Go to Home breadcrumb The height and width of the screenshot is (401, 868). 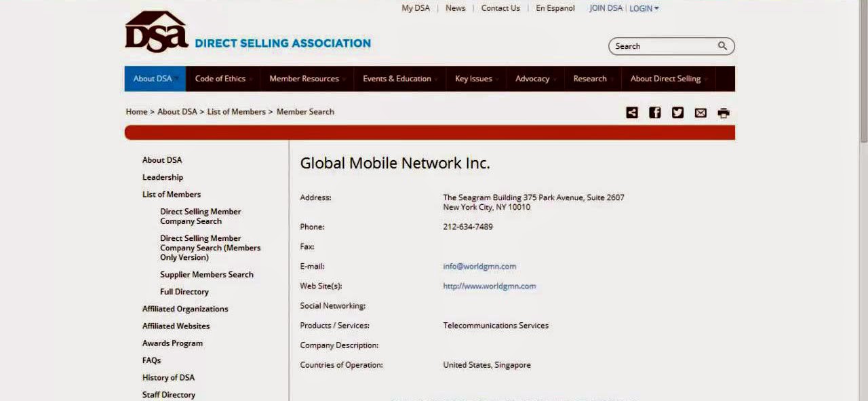pyautogui.click(x=136, y=112)
